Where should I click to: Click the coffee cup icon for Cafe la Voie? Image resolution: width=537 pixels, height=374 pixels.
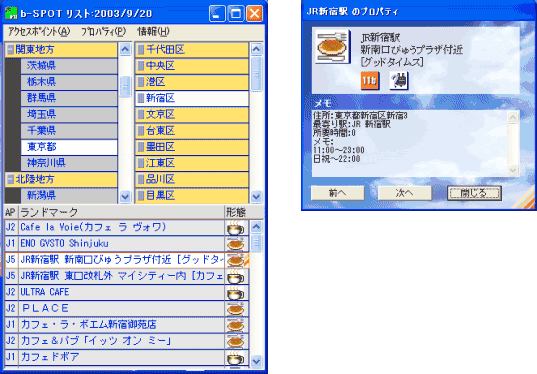[236, 228]
